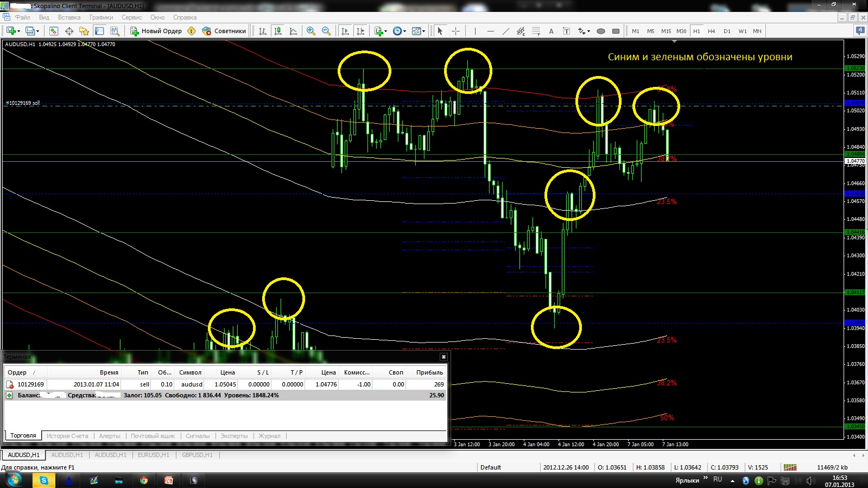The height and width of the screenshot is (488, 868).
Task: Select the vertical line drawing tool
Action: (x=475, y=31)
